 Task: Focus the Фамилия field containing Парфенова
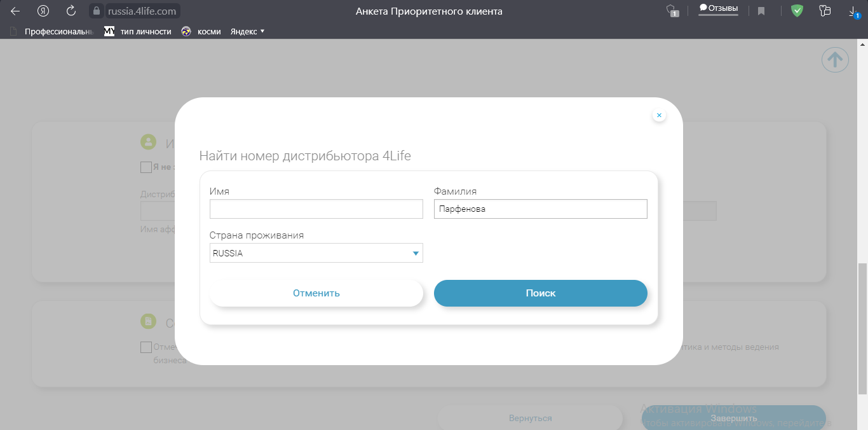click(540, 209)
